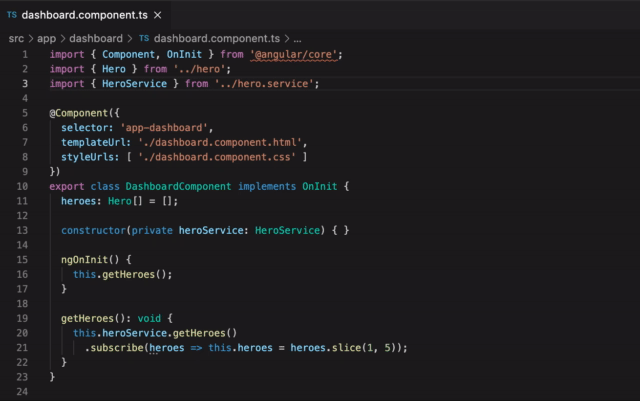This screenshot has width=640, height=401.
Task: Click the TS file icon in the tab
Action: [12, 15]
